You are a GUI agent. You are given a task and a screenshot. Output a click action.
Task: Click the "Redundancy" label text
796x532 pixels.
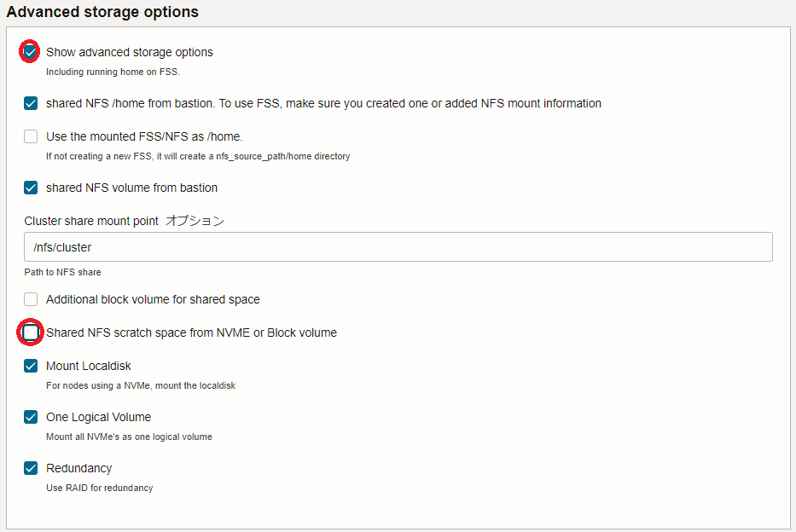click(78, 468)
